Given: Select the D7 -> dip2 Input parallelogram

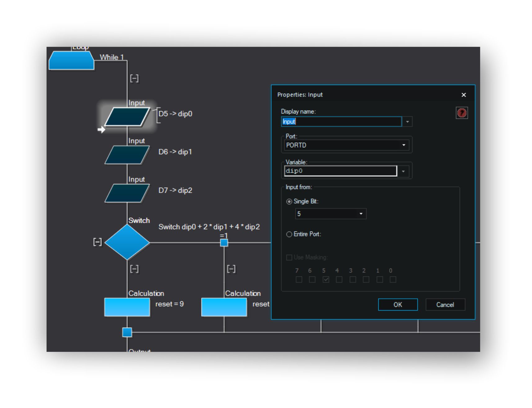Looking at the screenshot, I should 127,193.
